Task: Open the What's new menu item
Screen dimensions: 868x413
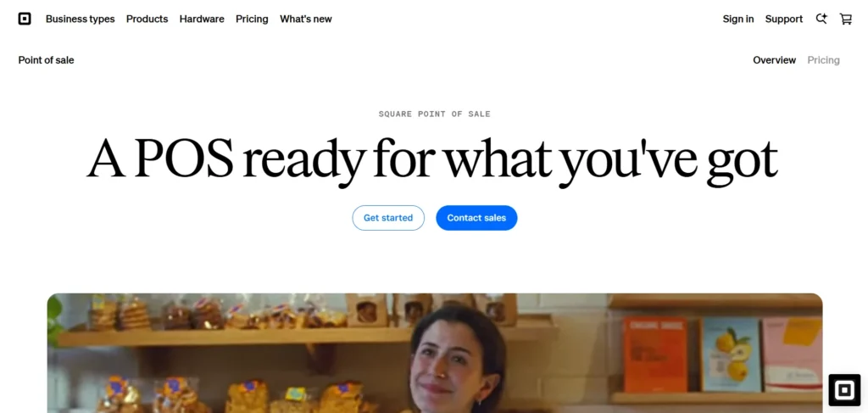Action: tap(305, 19)
